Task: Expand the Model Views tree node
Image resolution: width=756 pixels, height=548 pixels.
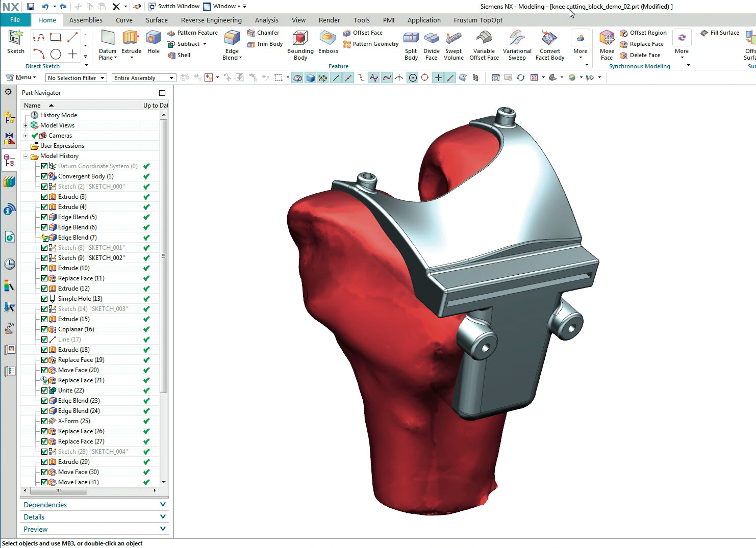Action: 26,125
